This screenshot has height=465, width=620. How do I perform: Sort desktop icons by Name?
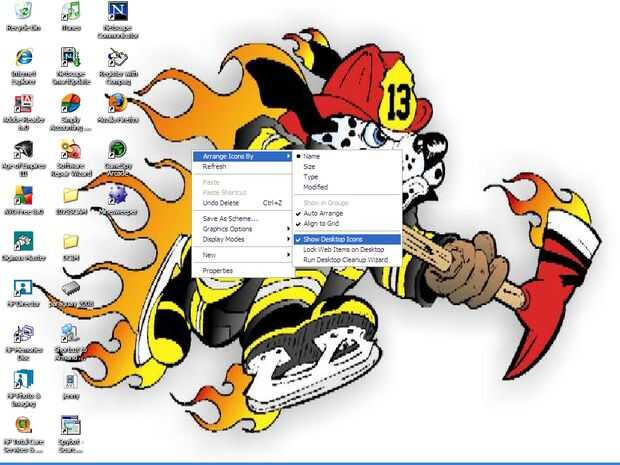(x=347, y=156)
